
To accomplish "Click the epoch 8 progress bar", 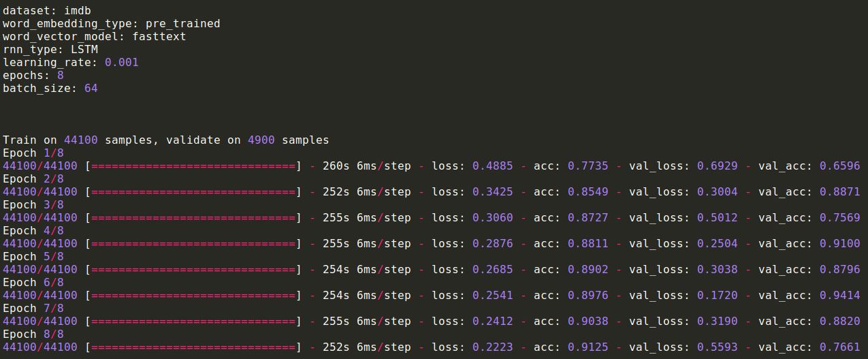I will point(193,347).
